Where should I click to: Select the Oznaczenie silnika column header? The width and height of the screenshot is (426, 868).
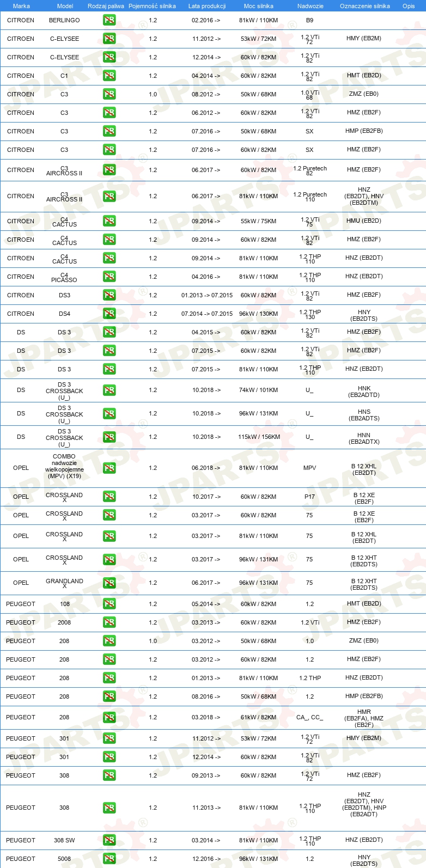365,6
